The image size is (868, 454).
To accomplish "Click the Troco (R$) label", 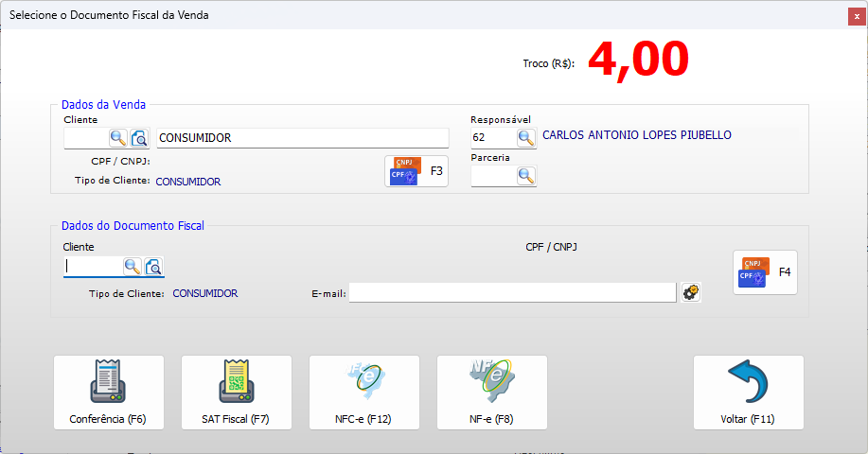I will (549, 63).
